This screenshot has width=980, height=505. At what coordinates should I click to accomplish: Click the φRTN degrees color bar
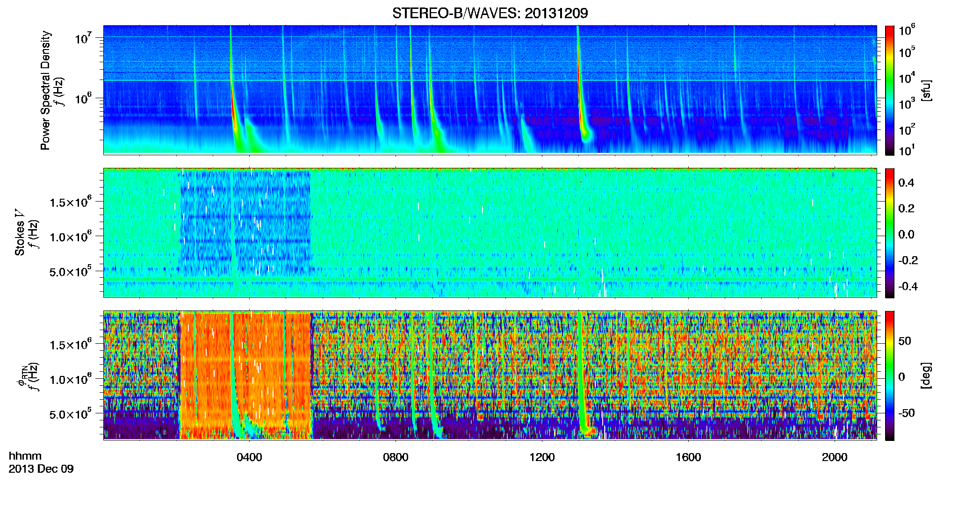tap(890, 375)
